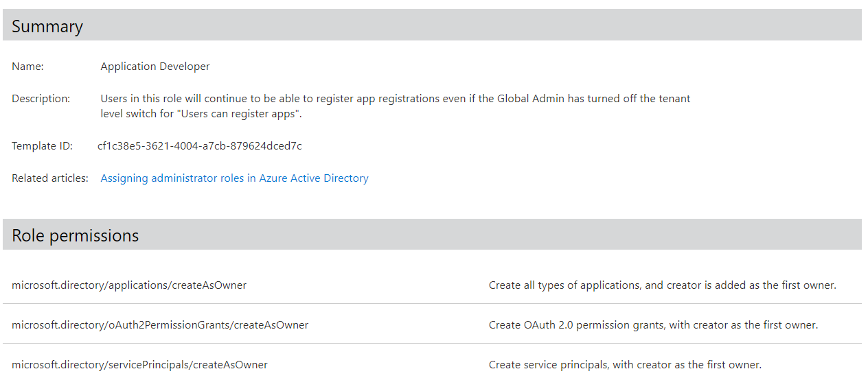This screenshot has width=868, height=380.
Task: Click the Description: label
Action: [41, 99]
